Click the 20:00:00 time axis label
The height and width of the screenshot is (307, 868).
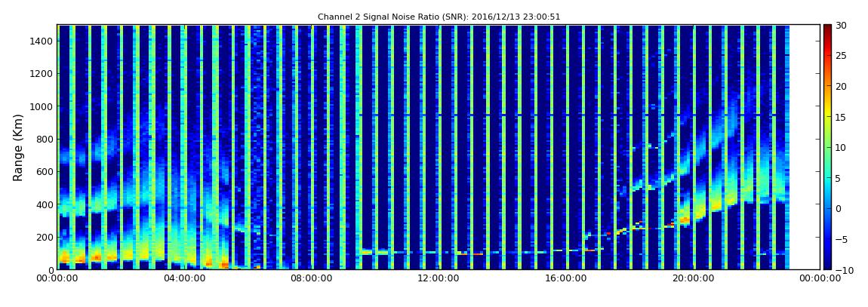[x=694, y=279]
